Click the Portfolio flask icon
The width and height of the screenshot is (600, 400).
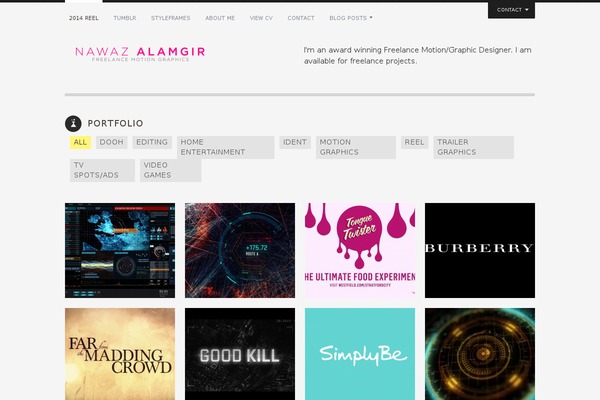pyautogui.click(x=73, y=124)
